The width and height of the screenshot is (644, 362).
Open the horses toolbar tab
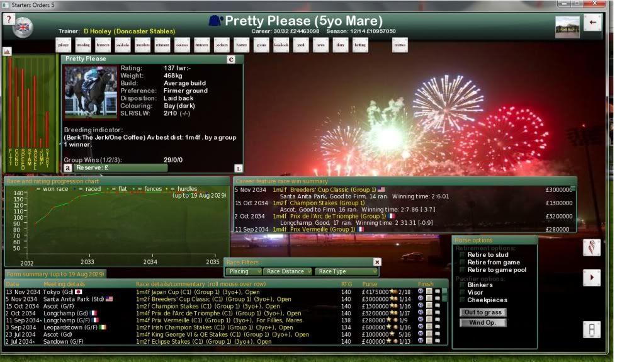click(x=242, y=45)
